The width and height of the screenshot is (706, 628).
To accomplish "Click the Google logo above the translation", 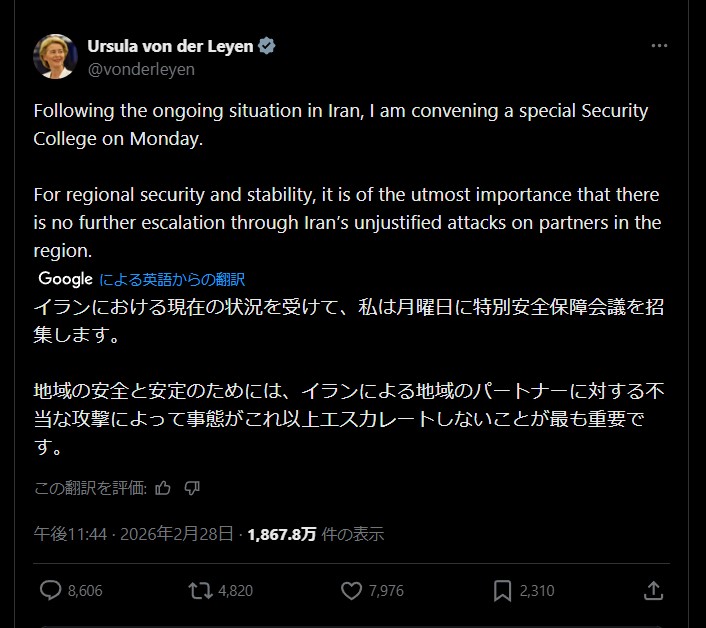I will (66, 279).
